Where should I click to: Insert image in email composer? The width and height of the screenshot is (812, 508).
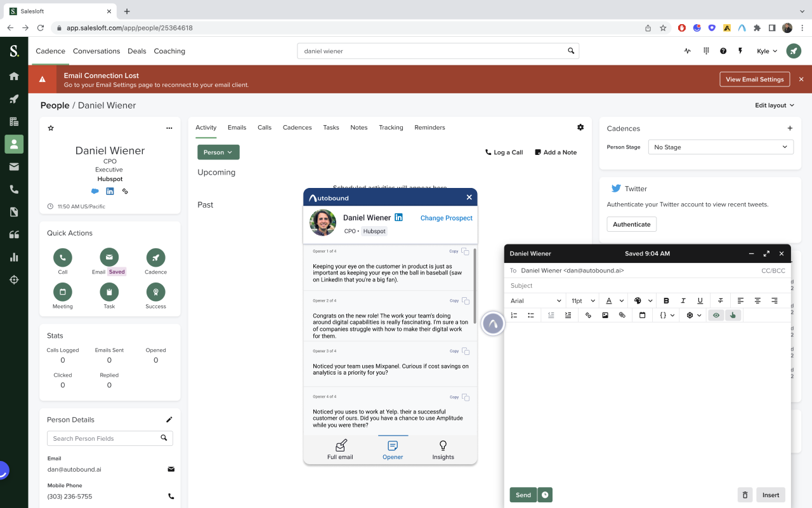(x=605, y=315)
